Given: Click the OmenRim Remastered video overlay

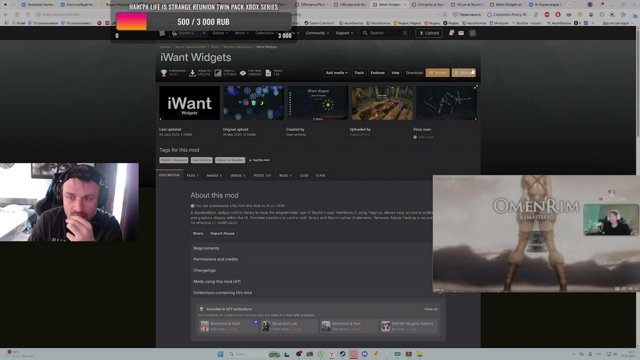Looking at the screenshot, I should coord(536,233).
